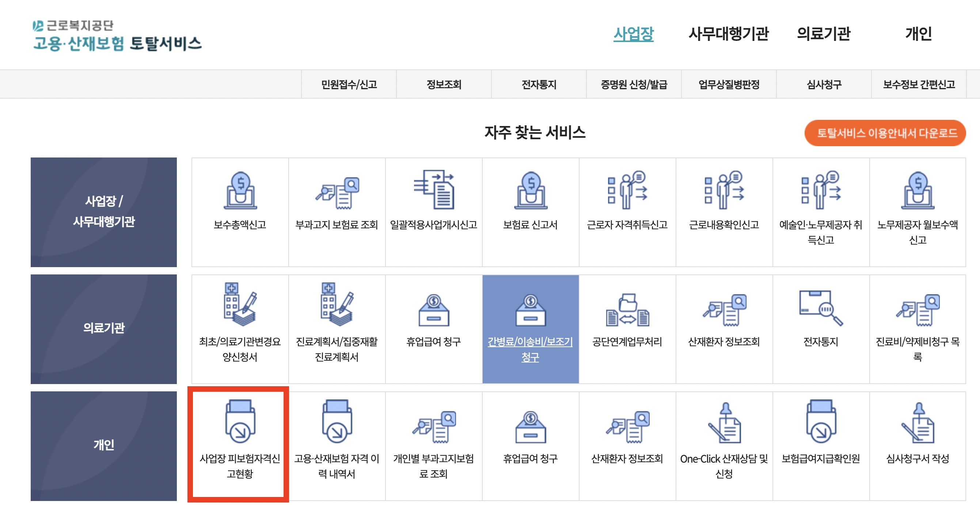This screenshot has width=980, height=505.
Task: Download the 토탈서비스 이용안내서
Action: point(885,133)
